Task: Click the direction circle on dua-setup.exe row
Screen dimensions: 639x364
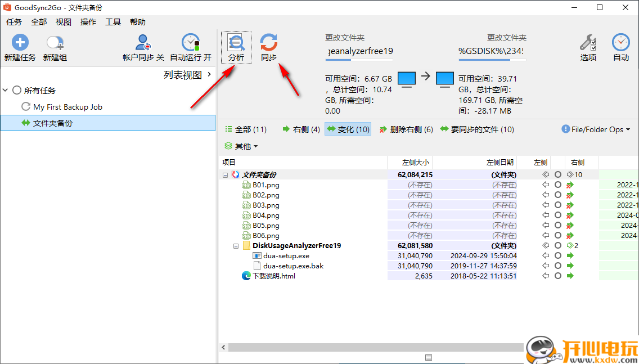Action: click(x=557, y=255)
